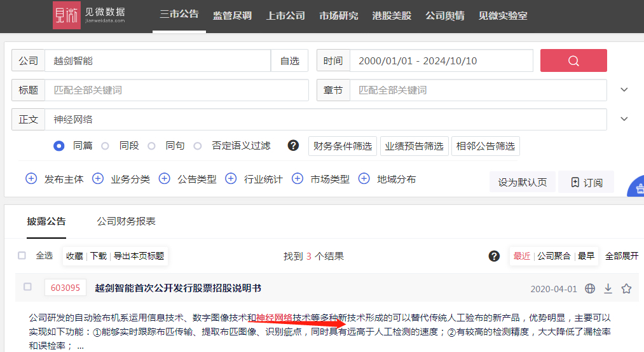
Task: Click the help question mark next to 最近
Action: (x=494, y=256)
